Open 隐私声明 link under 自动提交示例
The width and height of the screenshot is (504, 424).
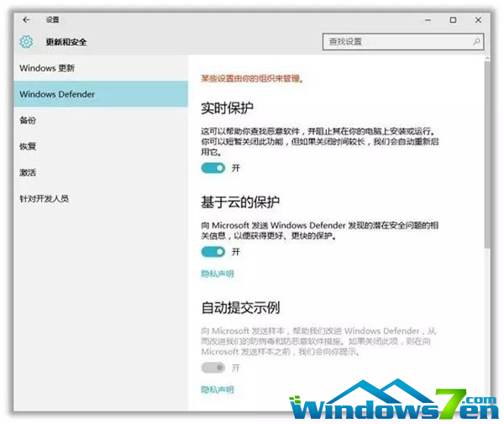pyautogui.click(x=218, y=390)
